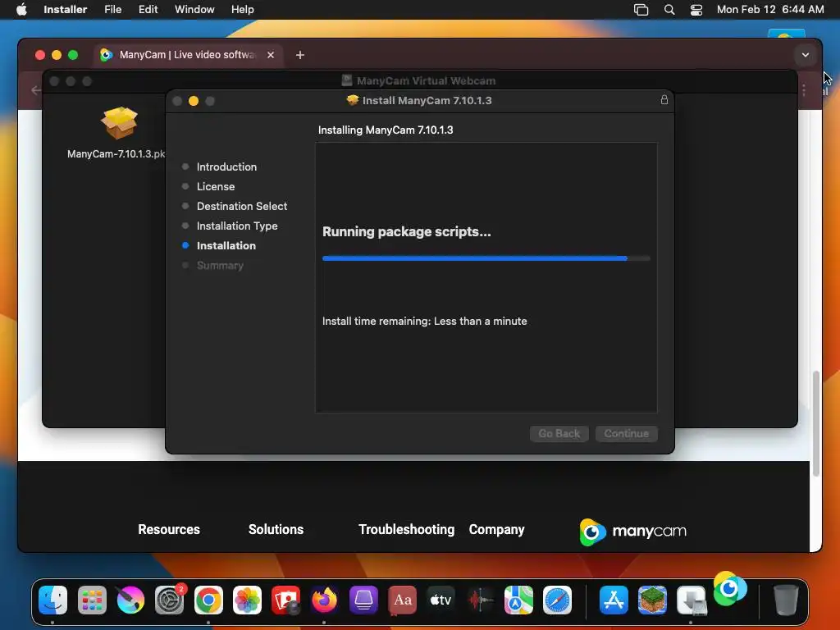Open Trash from the dock
Screen dimensions: 840x630
[x=786, y=600]
